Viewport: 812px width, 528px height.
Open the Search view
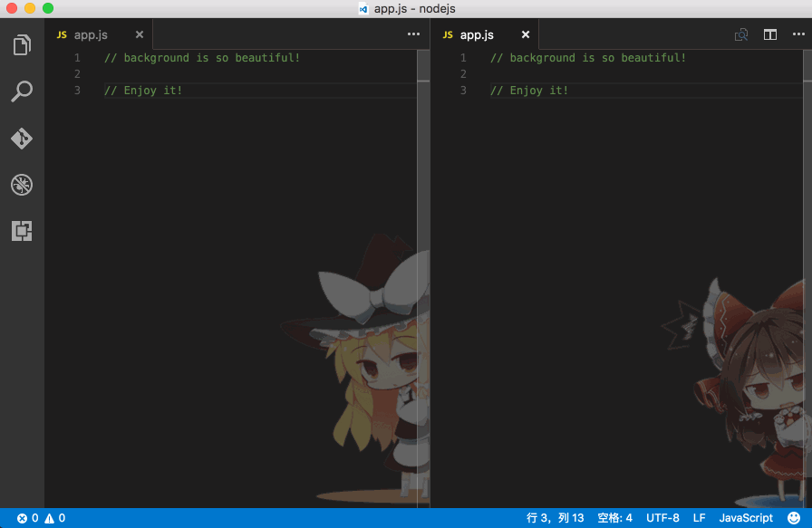[x=22, y=91]
